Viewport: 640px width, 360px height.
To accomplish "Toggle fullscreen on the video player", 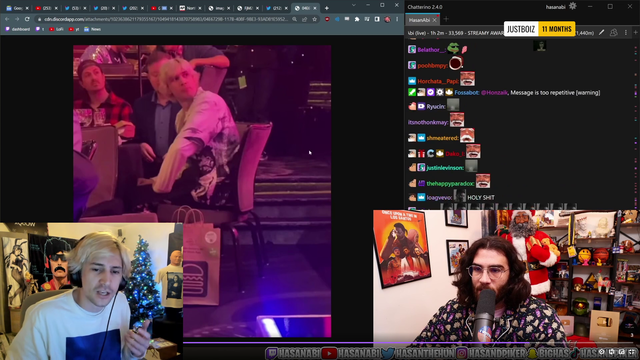I will tap(632, 351).
